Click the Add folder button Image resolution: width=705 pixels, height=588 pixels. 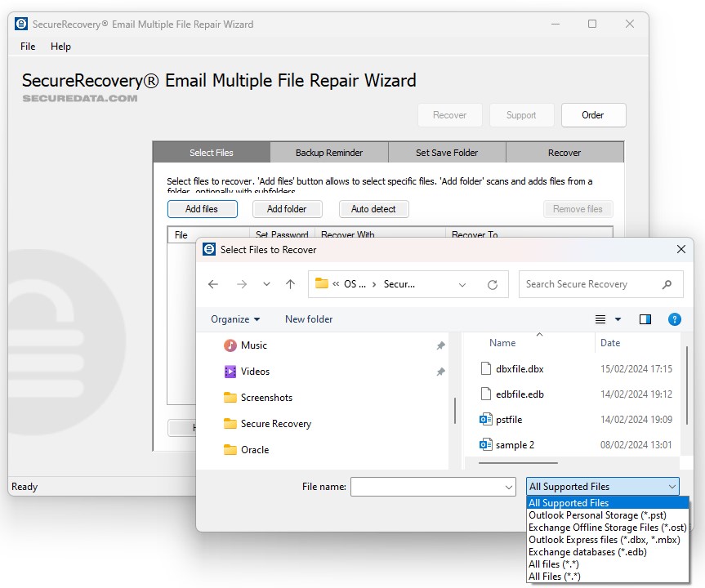tap(287, 208)
